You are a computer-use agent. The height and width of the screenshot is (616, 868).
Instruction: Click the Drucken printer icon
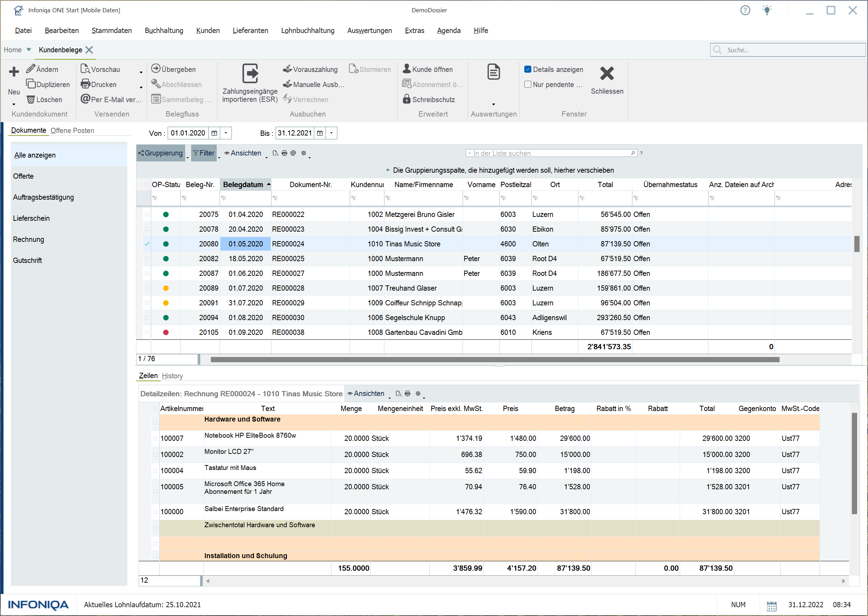[x=85, y=84]
